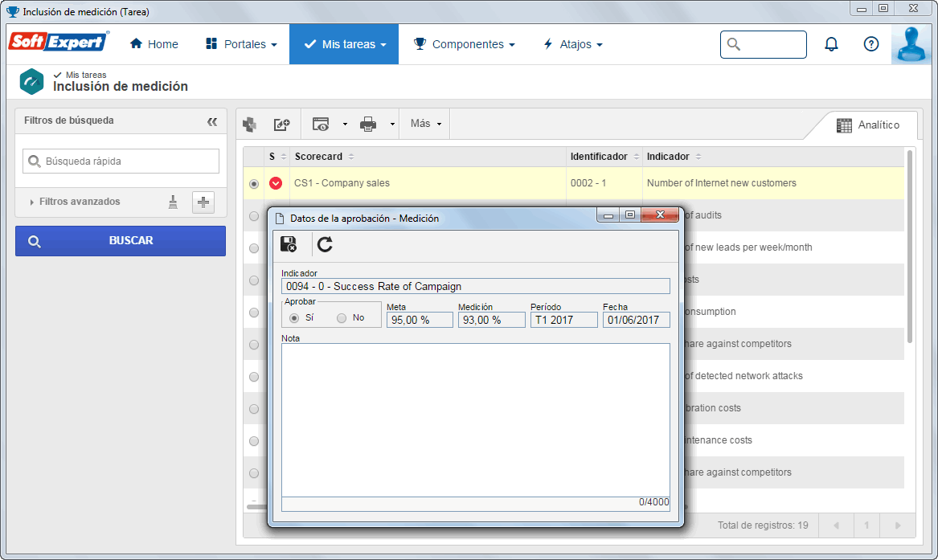Select the radio of the calibration costs row
The height and width of the screenshot is (560, 938).
(x=254, y=409)
